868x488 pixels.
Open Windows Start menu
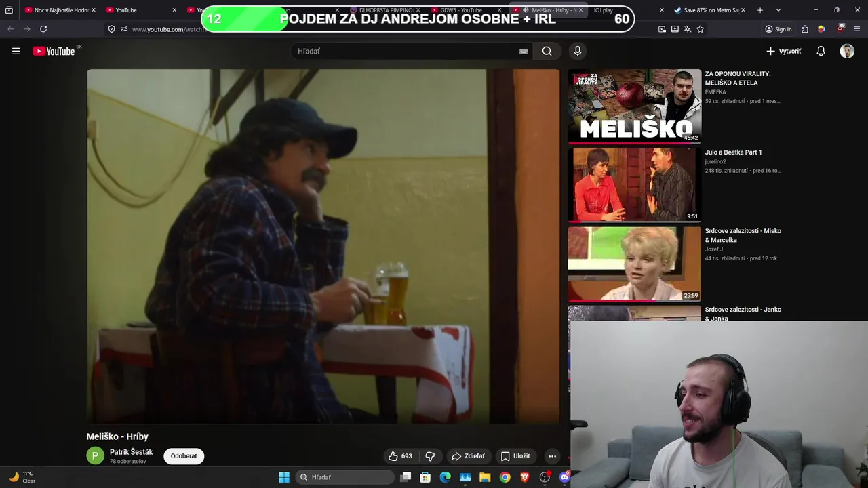point(284,477)
